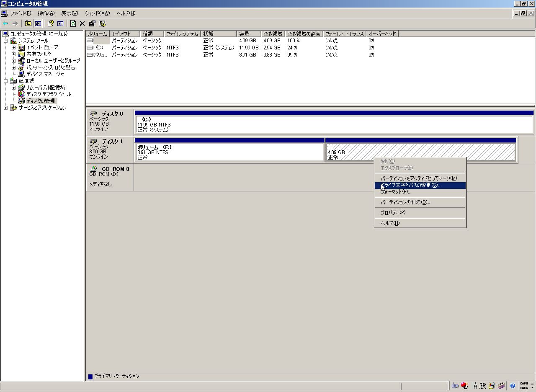Expand the パフォーマンス ログと警告 node
Screen dimensions: 536x392
(x=13, y=67)
